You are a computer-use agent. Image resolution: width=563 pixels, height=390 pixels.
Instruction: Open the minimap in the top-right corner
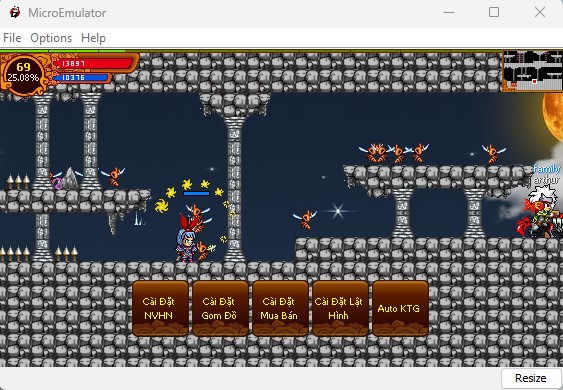[532, 71]
